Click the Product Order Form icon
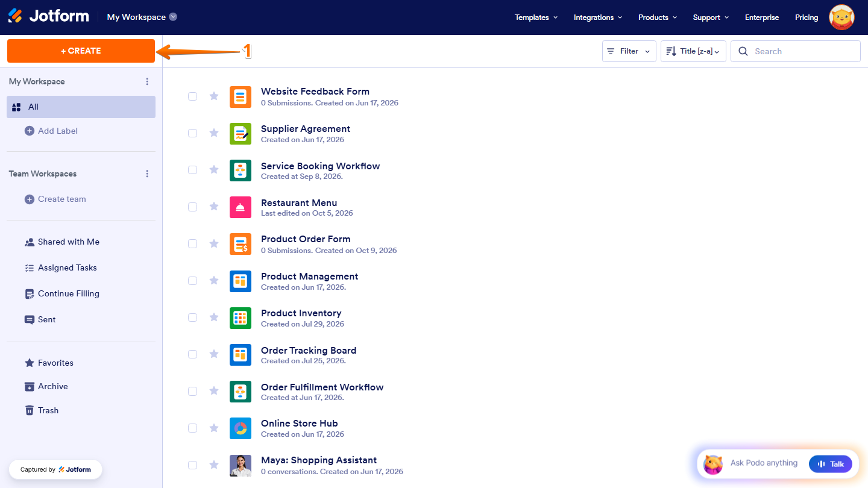The image size is (868, 488). [241, 244]
